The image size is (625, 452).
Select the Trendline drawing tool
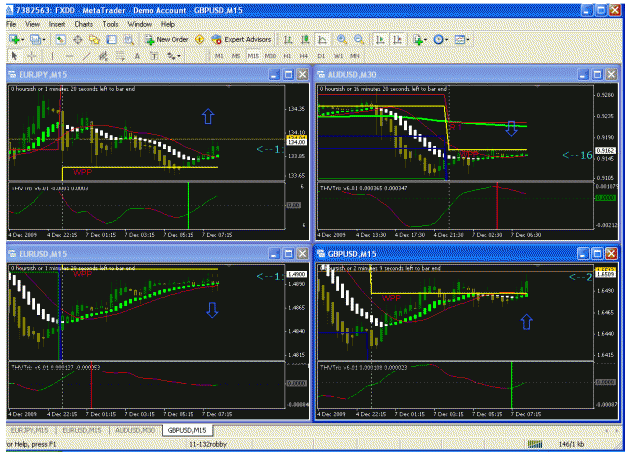pyautogui.click(x=86, y=56)
